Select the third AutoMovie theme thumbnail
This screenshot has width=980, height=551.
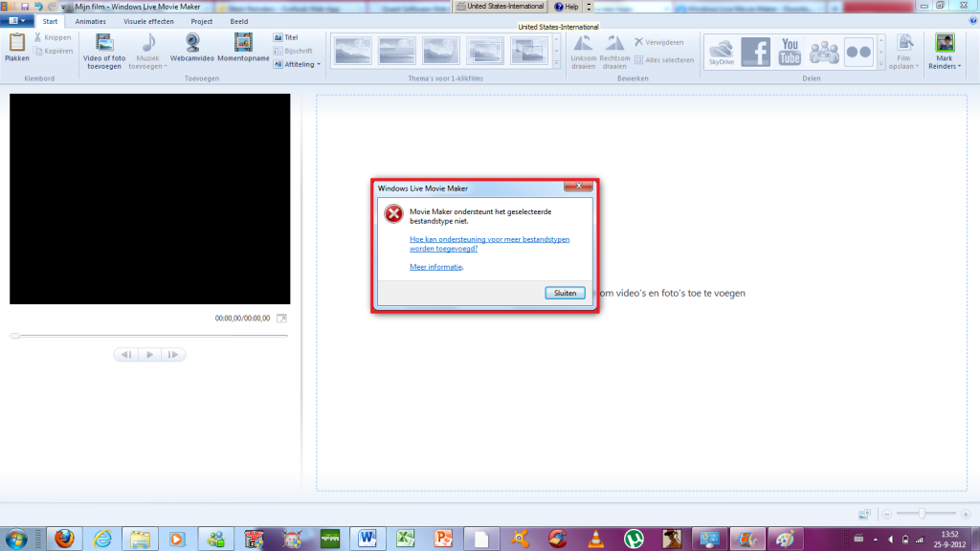pos(440,51)
